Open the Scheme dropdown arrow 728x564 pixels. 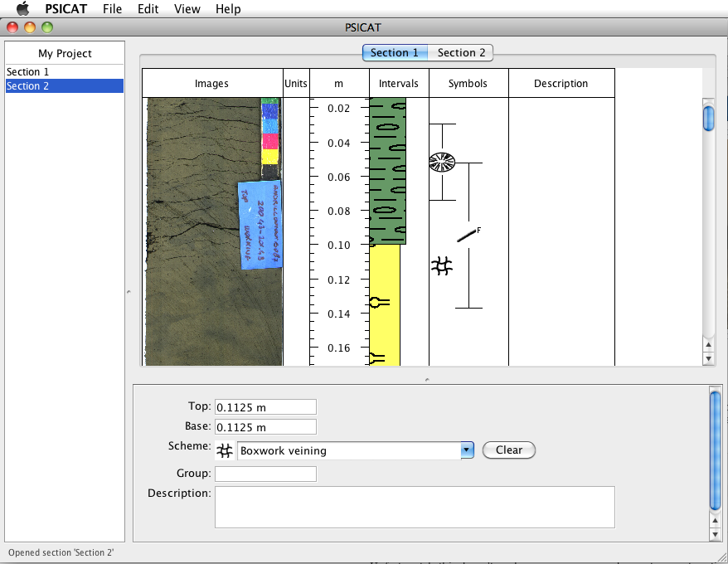coord(467,450)
